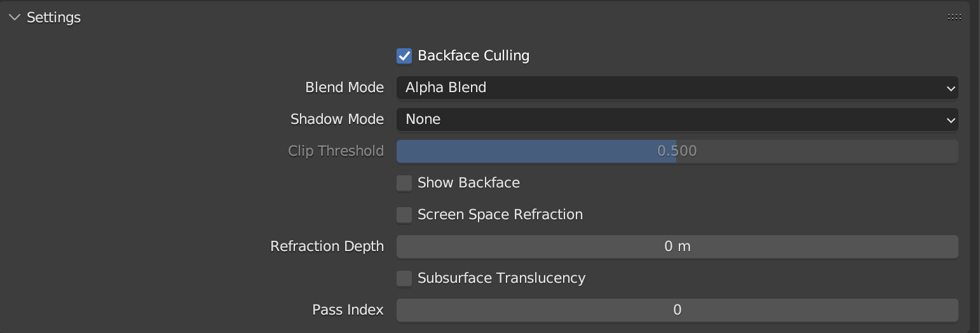Disable the Backface Culling checkbox
980x333 pixels.
pos(404,56)
